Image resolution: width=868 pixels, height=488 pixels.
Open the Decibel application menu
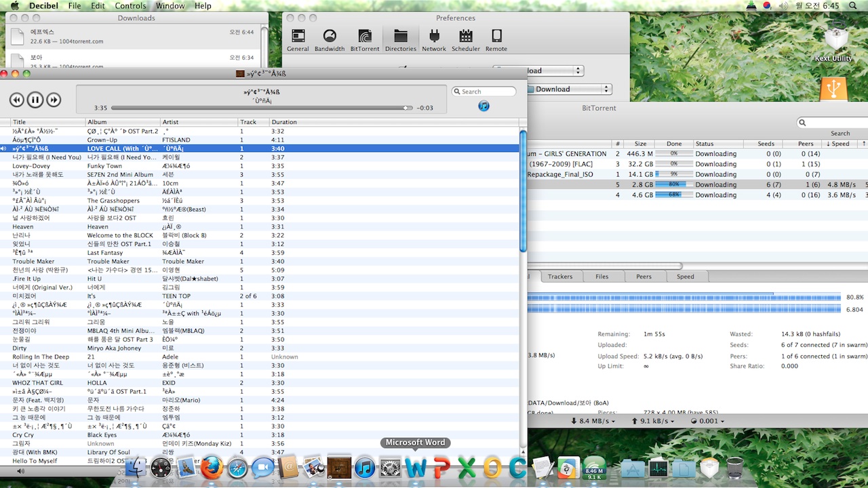click(x=44, y=5)
